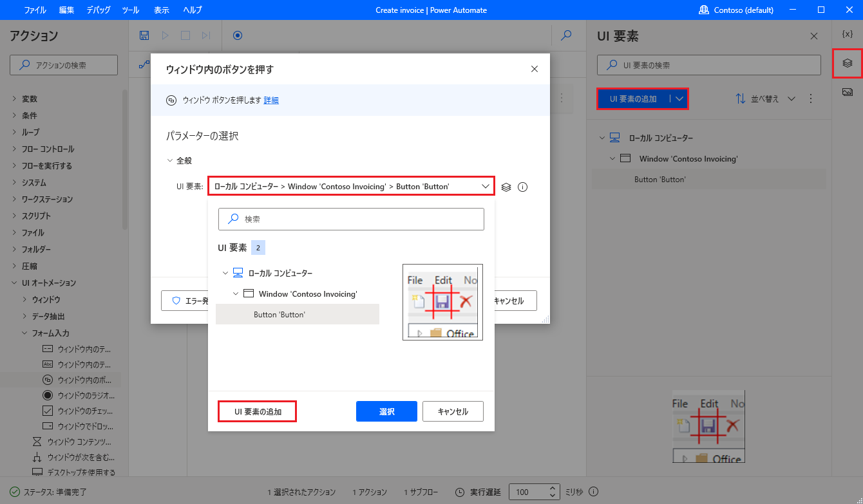Image resolution: width=863 pixels, height=504 pixels.
Task: Increase 実行遅延 value with up arrow
Action: tap(553, 488)
